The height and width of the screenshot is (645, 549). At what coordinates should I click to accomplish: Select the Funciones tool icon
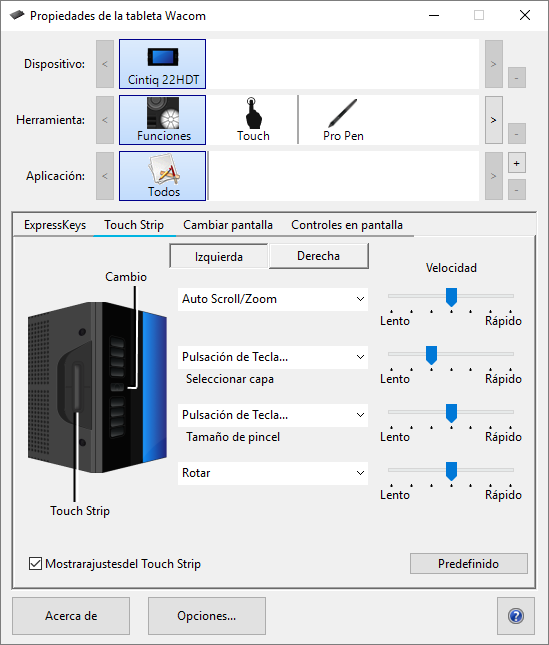point(162,120)
